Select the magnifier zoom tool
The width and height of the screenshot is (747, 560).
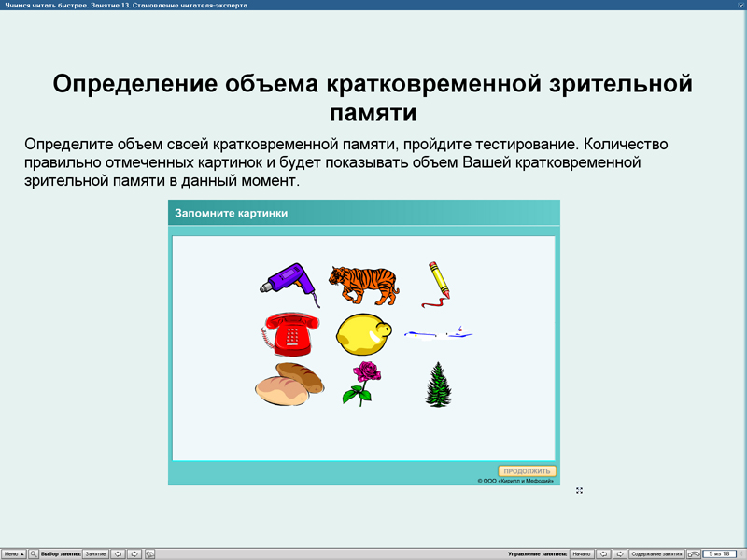(35, 553)
